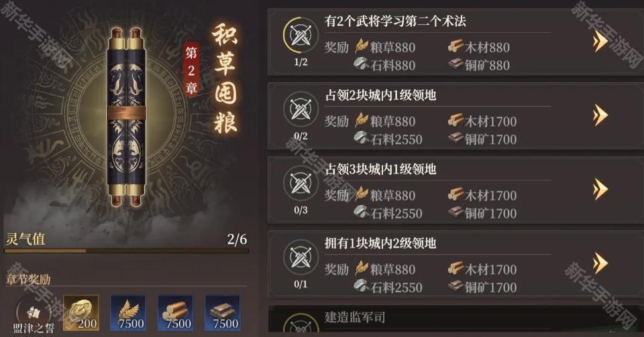Open arrow for 占领2块城内1级领地 quest

(x=600, y=115)
